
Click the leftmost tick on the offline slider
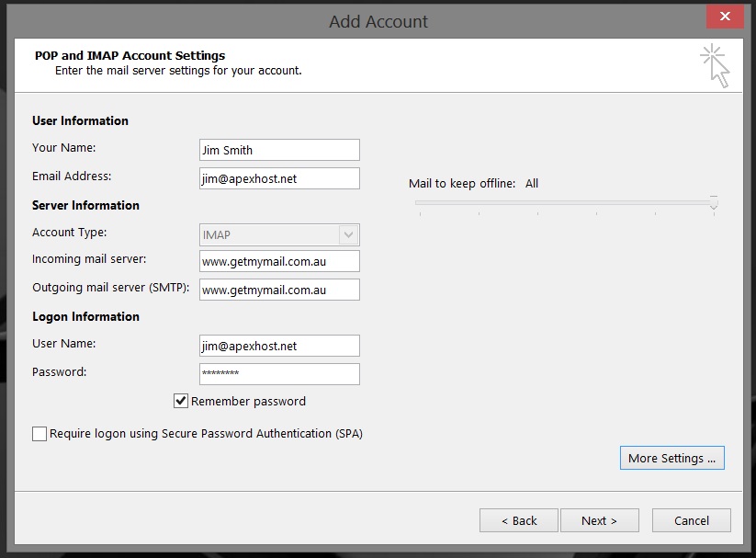point(419,212)
